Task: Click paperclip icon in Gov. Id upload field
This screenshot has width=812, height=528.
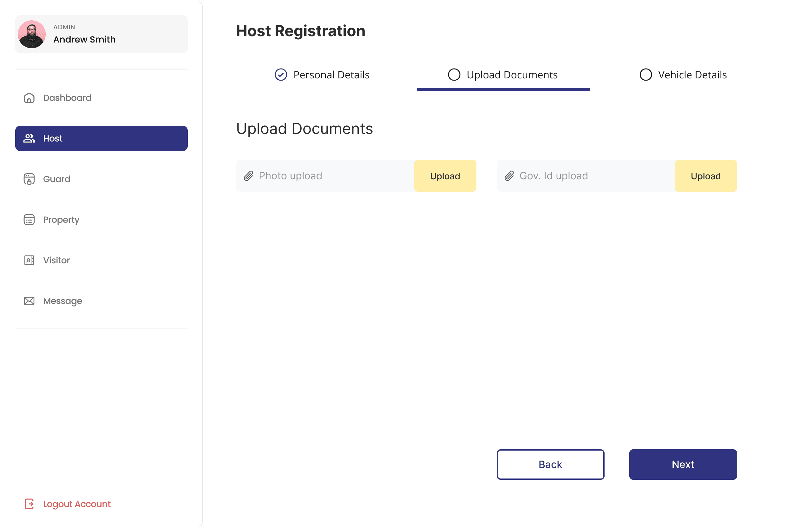Action: point(509,176)
